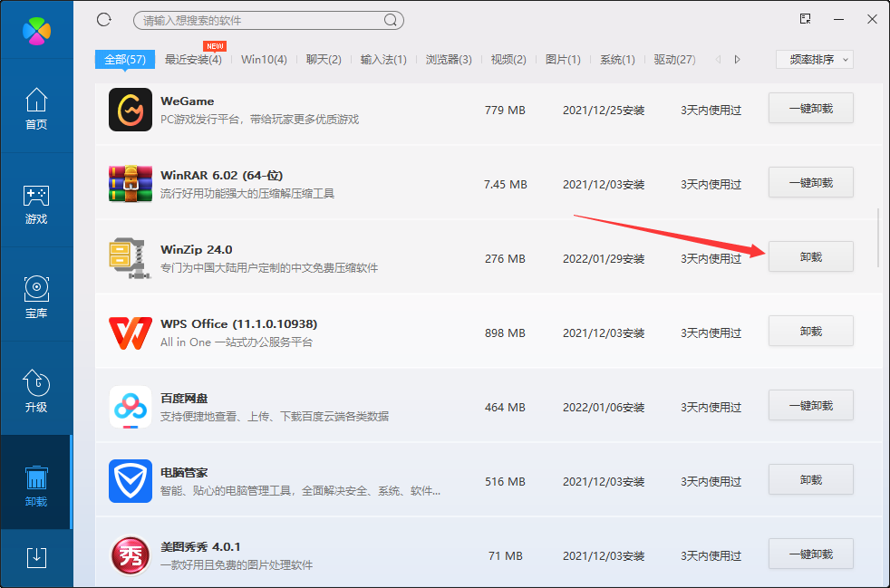Open the 游戏 games section
The width and height of the screenshot is (890, 588).
tap(36, 204)
